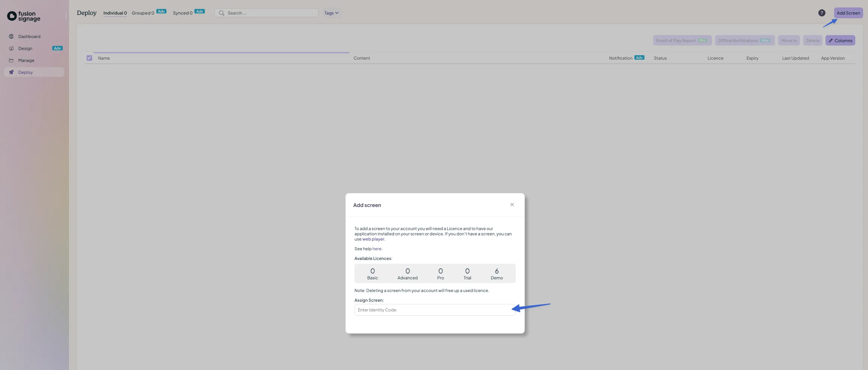Viewport: 868px width, 370px height.
Task: Click the Proof of Play Report button
Action: (x=682, y=41)
